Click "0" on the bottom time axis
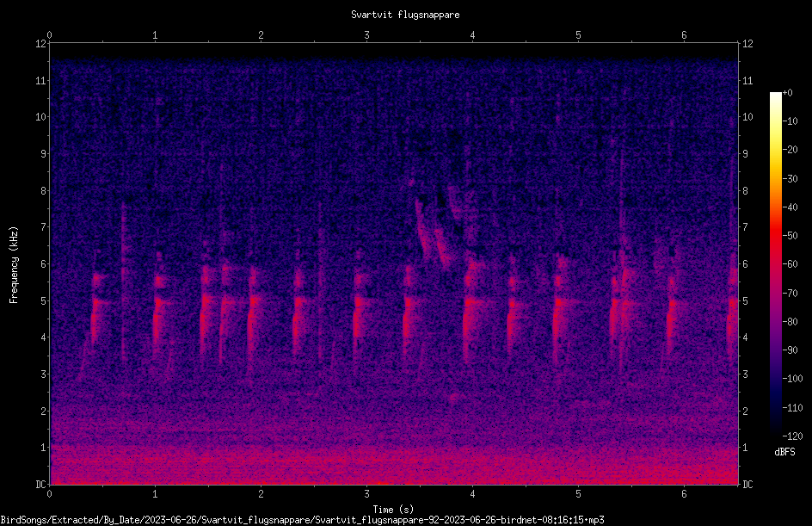The height and width of the screenshot is (526, 812). tap(49, 494)
